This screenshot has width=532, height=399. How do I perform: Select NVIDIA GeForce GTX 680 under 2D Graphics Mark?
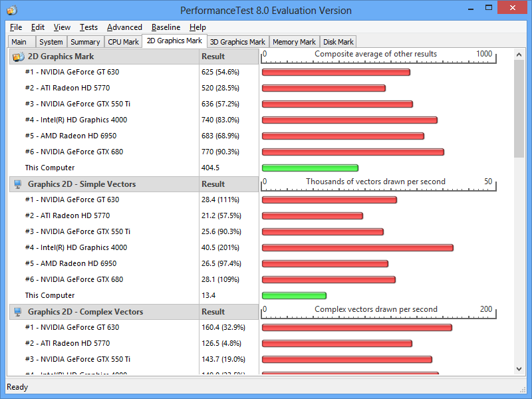pos(74,152)
